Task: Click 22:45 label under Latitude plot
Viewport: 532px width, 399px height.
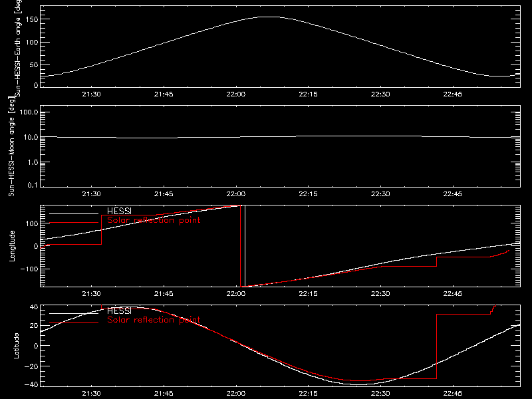Action: coord(453,394)
